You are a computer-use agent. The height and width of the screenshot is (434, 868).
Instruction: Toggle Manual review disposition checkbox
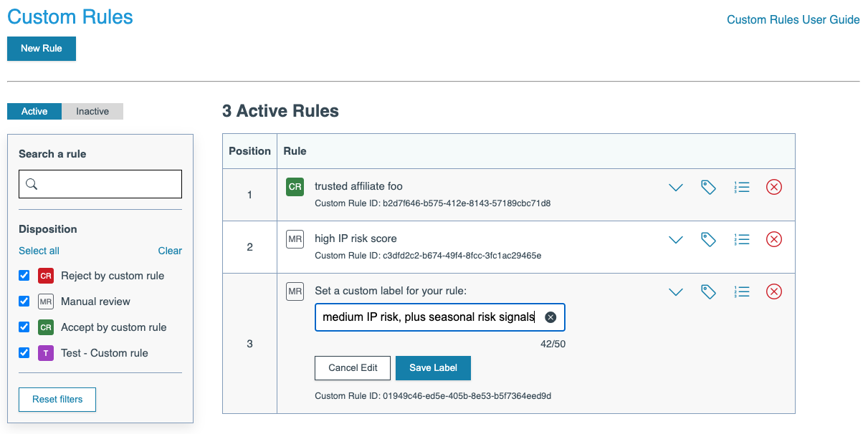[24, 302]
